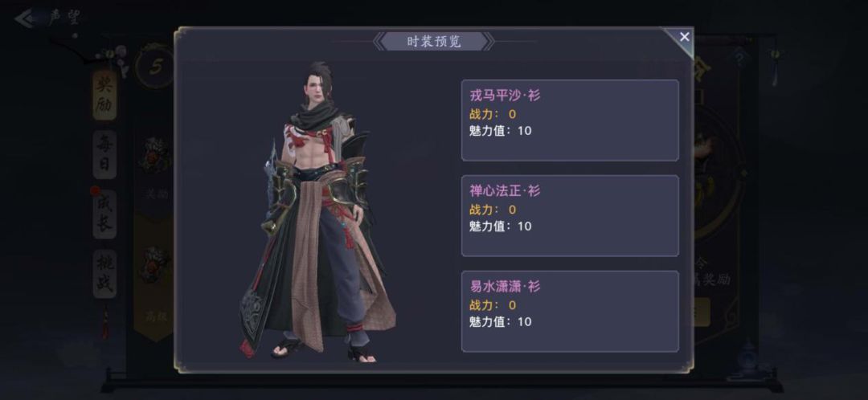Open the question mark help icon
The image size is (868, 400).
(739, 56)
